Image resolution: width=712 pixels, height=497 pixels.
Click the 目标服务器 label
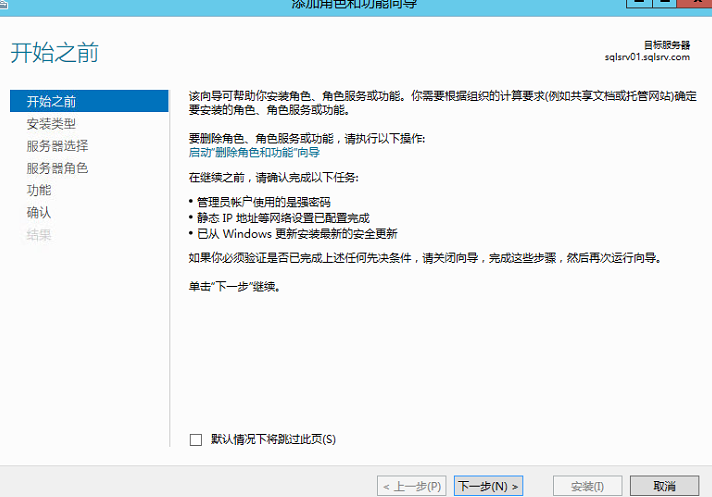pyautogui.click(x=667, y=45)
